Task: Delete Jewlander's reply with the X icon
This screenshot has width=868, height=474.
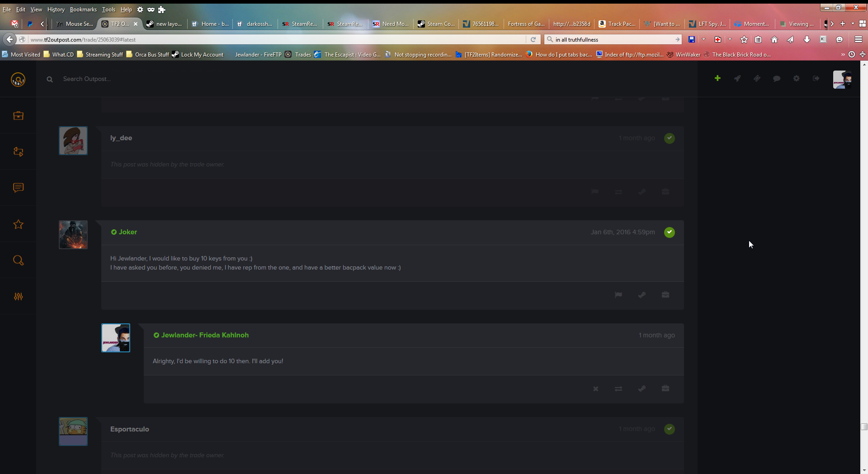Action: (x=596, y=389)
